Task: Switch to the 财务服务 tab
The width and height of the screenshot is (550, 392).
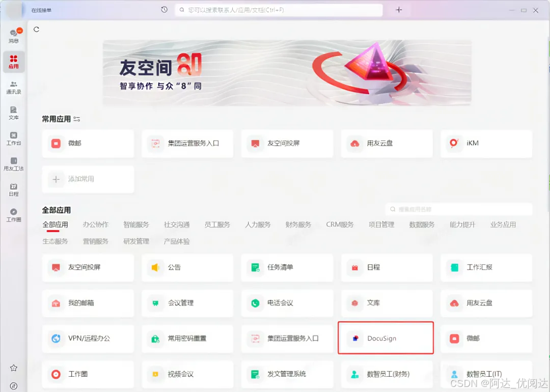Action: [298, 225]
